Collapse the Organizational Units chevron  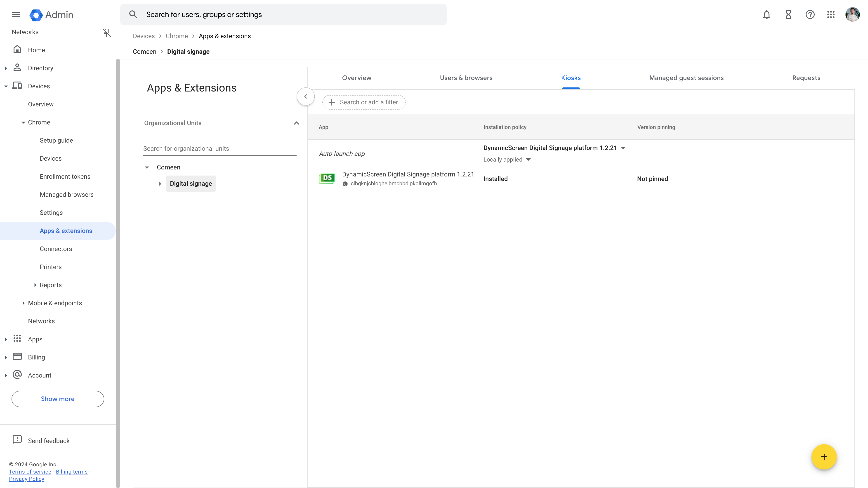click(x=297, y=123)
